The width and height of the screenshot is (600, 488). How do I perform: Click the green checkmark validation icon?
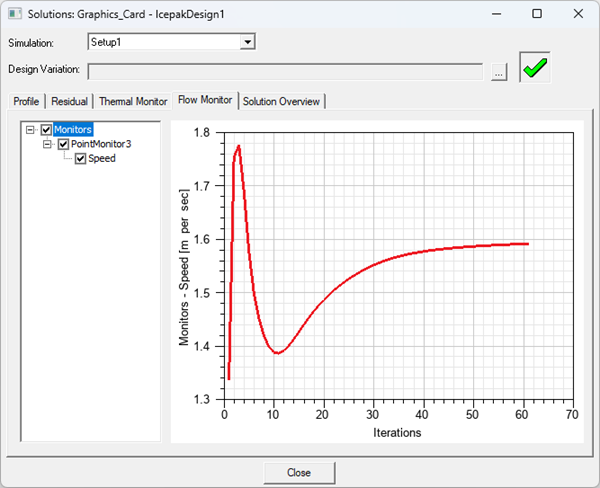534,69
